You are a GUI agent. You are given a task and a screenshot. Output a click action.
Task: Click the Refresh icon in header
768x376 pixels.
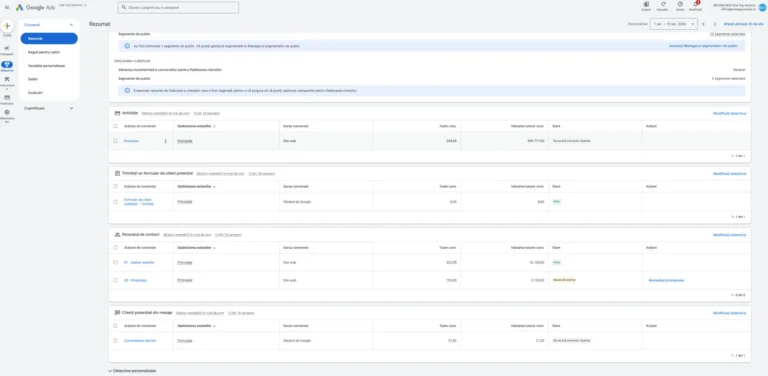tap(663, 6)
